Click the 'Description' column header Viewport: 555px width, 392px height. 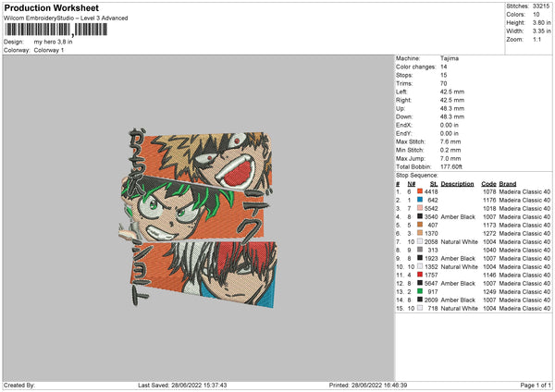(x=457, y=184)
